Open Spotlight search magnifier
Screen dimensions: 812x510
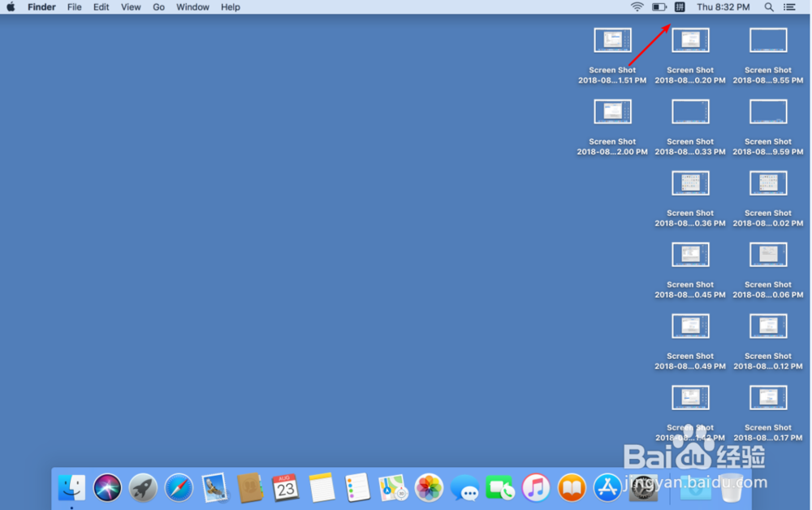click(769, 6)
